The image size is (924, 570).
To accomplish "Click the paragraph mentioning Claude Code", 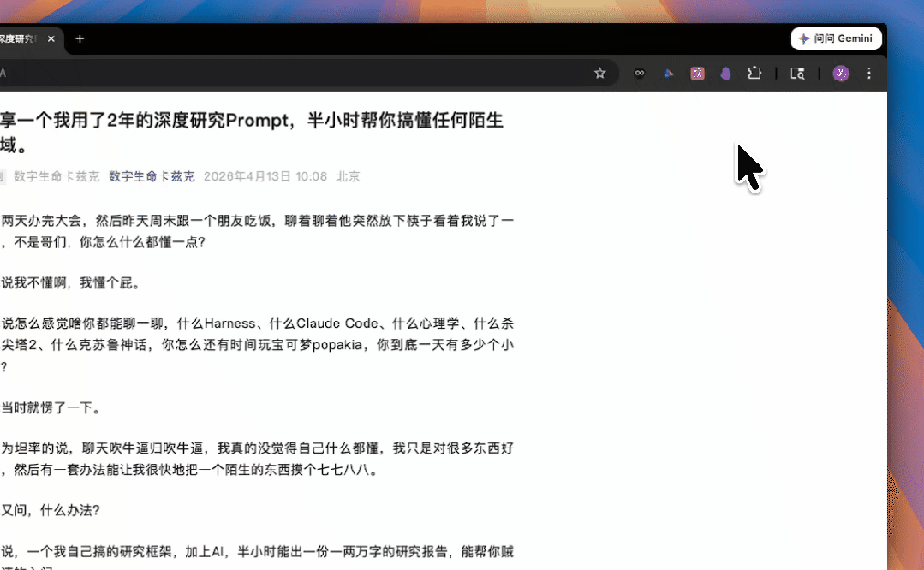I will (x=257, y=344).
